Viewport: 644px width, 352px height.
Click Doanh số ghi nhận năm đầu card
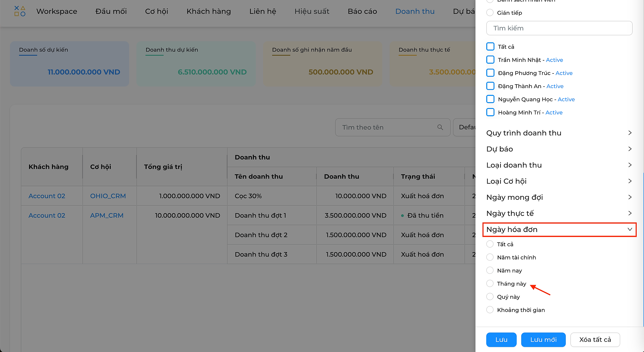pyautogui.click(x=323, y=64)
